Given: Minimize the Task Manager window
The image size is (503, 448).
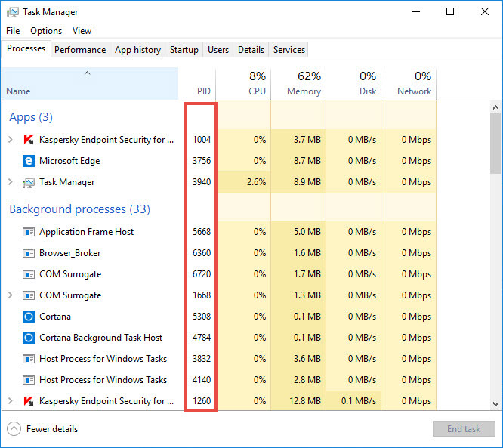Looking at the screenshot, I should tap(416, 11).
